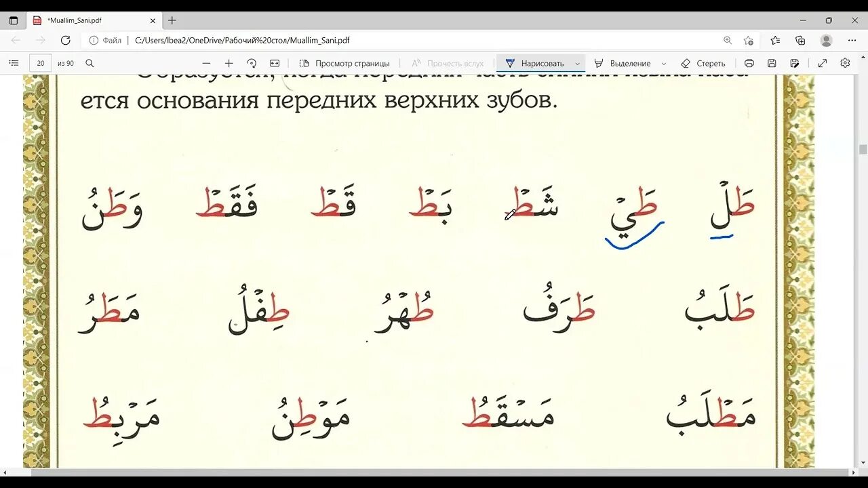Reload the current PDF page
Image resolution: width=868 pixels, height=488 pixels.
pos(65,40)
